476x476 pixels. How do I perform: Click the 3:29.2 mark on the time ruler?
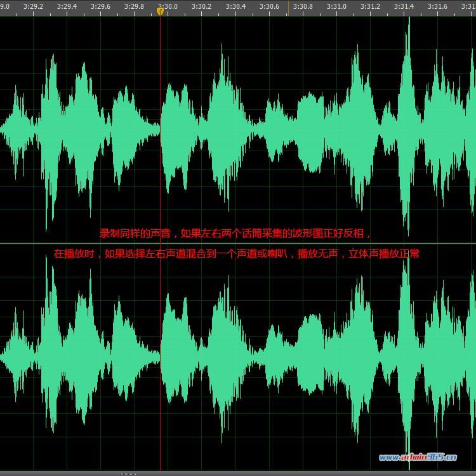point(33,6)
